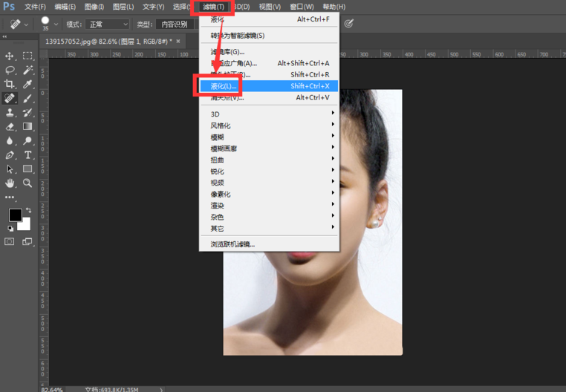Expand the 像素化 filter submenu
The image size is (566, 392).
coord(269,194)
